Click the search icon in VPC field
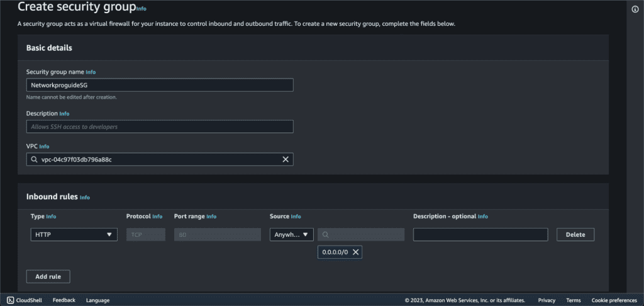 [34, 159]
